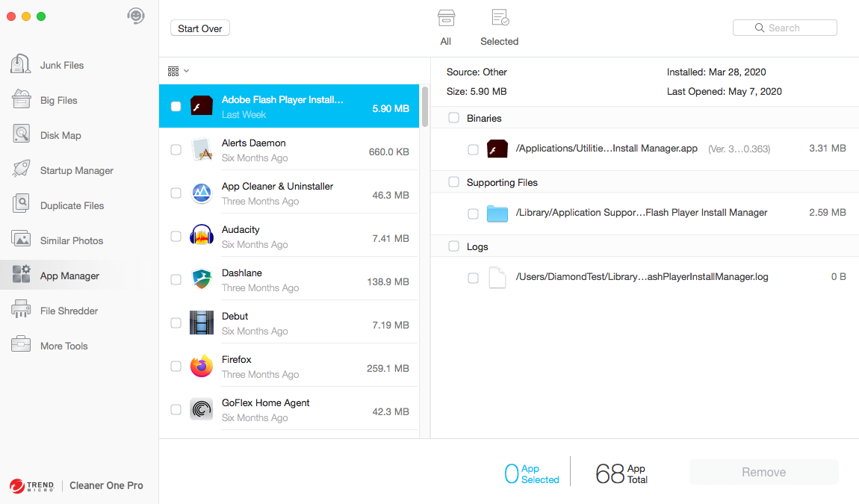Tick the Firefox app checkbox
The width and height of the screenshot is (859, 504).
[176, 366]
